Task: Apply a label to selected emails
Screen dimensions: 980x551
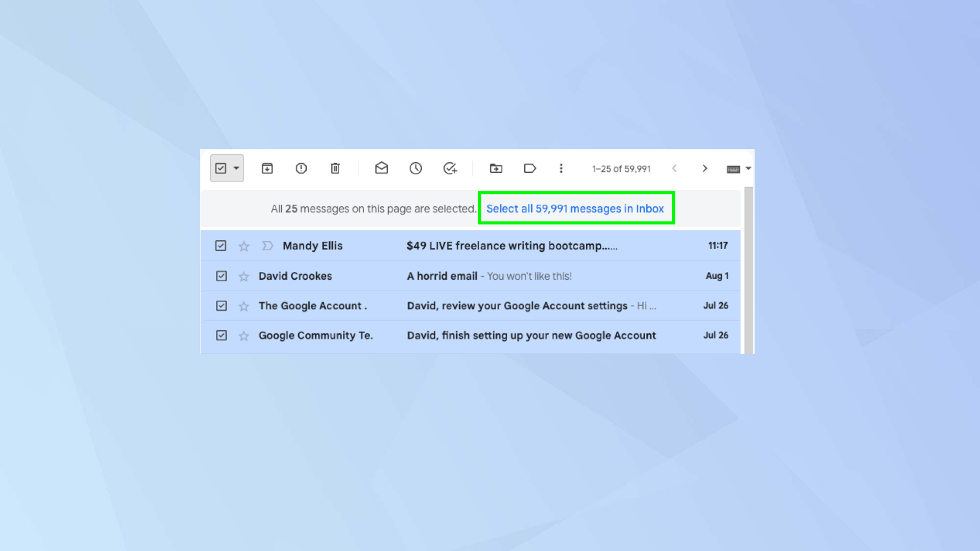Action: click(x=530, y=168)
